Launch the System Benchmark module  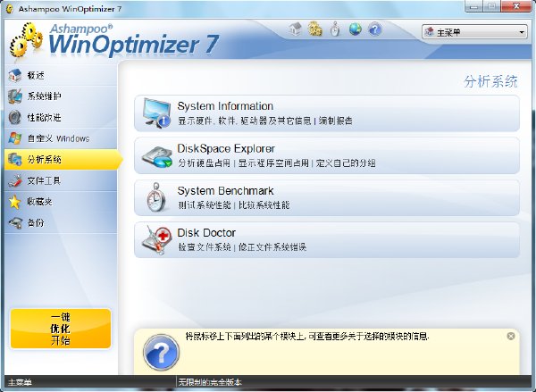click(327, 197)
